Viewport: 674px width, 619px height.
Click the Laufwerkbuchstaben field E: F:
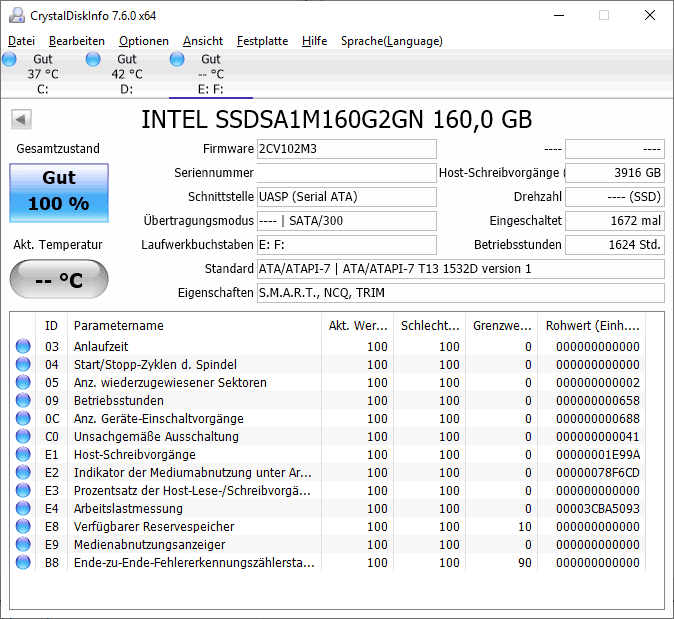(x=346, y=245)
